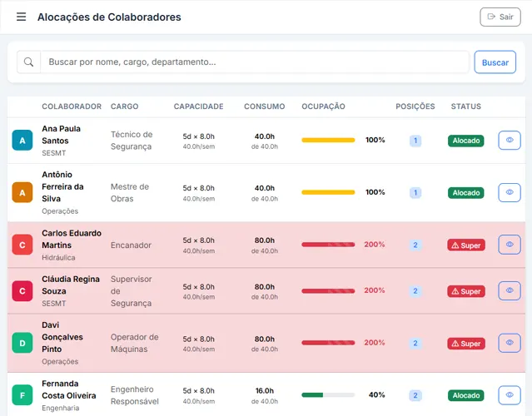Viewport: 532px width, 416px height.
Task: Open the hamburger menu icon
Action: click(21, 17)
